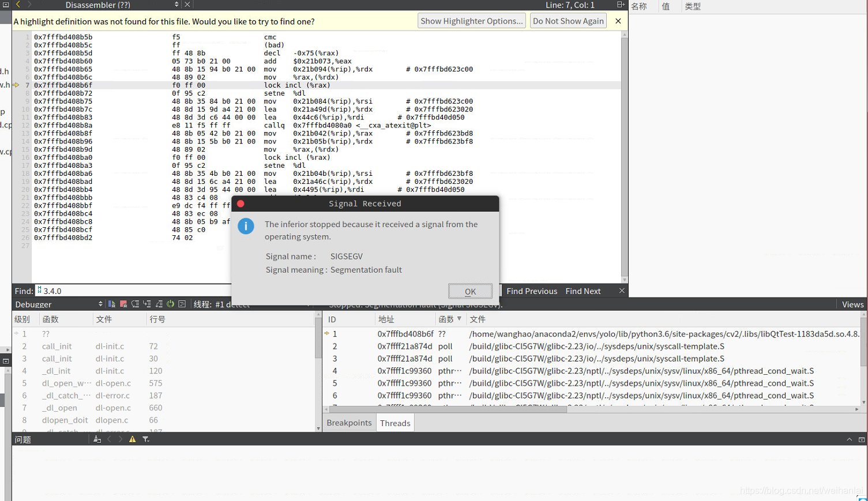Select thread 6 pthread_cond_wait row

coord(592,395)
